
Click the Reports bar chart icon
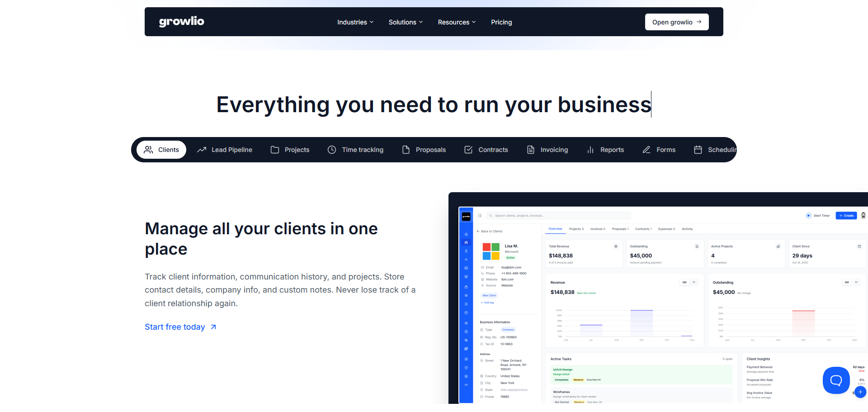(x=590, y=150)
